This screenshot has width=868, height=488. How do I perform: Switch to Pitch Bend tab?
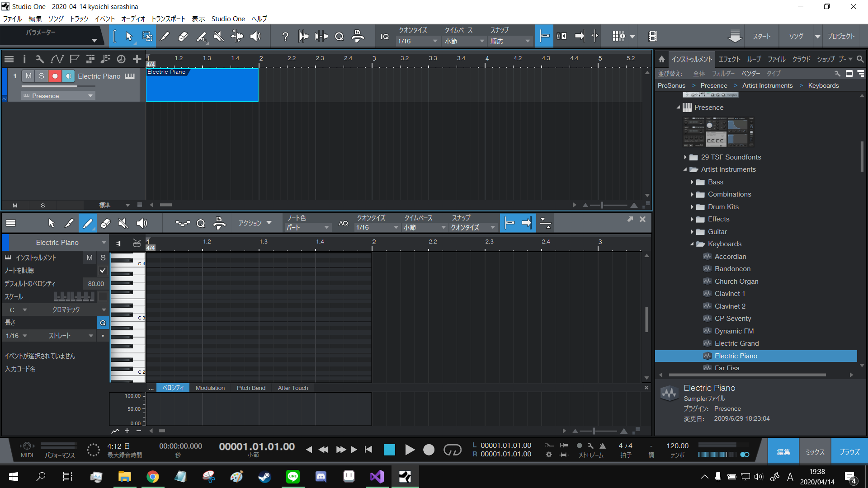point(251,388)
